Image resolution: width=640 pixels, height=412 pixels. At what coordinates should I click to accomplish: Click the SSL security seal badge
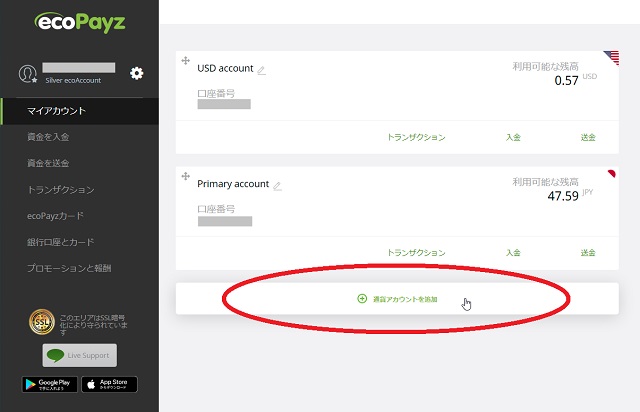point(40,321)
